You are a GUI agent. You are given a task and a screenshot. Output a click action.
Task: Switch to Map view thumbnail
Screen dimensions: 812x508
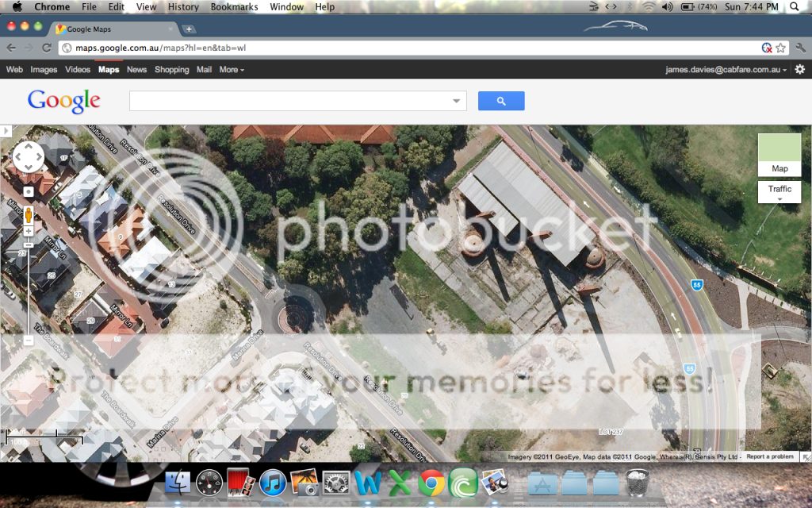(779, 154)
